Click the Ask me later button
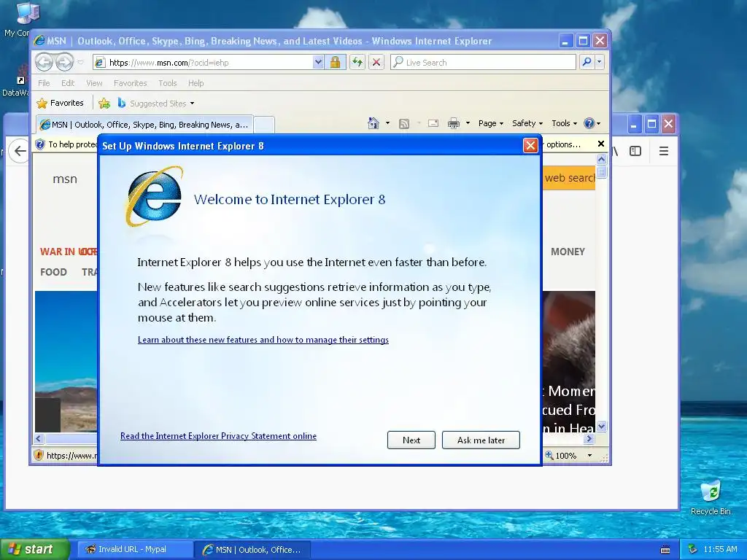747x560 pixels. 481,440
